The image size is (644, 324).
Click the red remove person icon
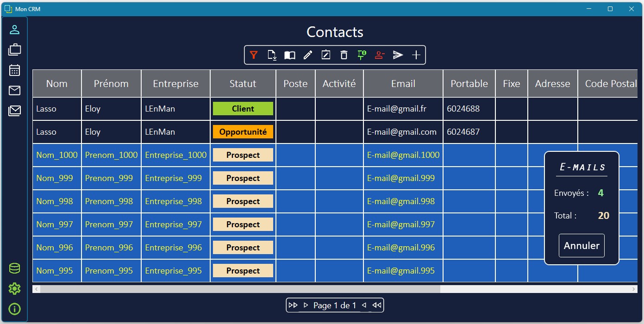coord(380,55)
